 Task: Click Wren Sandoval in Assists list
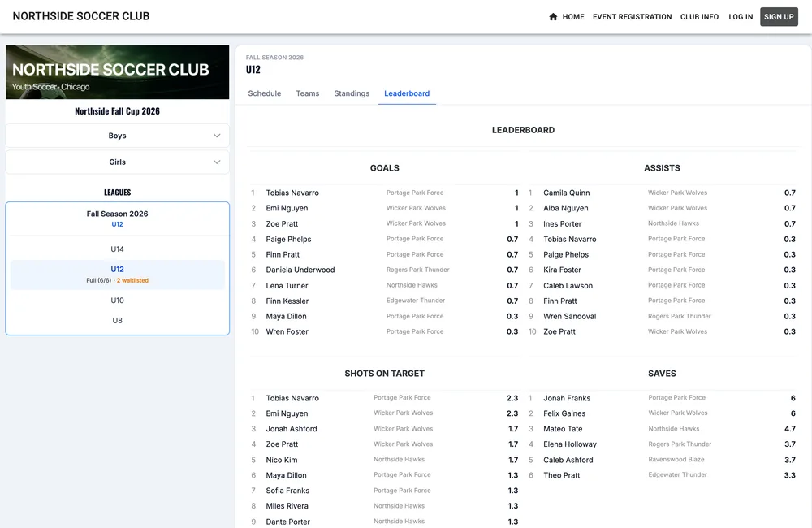tap(570, 316)
